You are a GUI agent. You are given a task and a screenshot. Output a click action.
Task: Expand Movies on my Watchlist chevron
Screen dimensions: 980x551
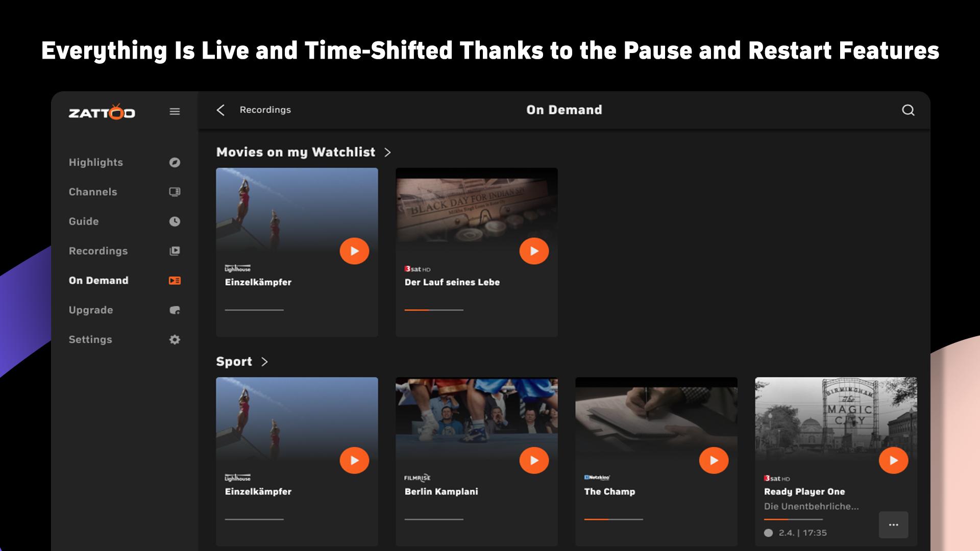click(387, 153)
